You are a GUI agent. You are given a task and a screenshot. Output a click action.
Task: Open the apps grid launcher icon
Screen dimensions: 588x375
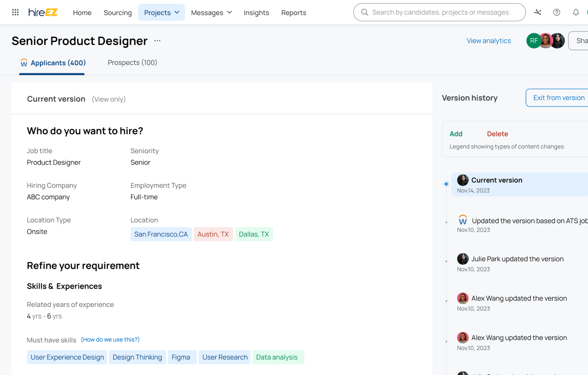tap(15, 13)
